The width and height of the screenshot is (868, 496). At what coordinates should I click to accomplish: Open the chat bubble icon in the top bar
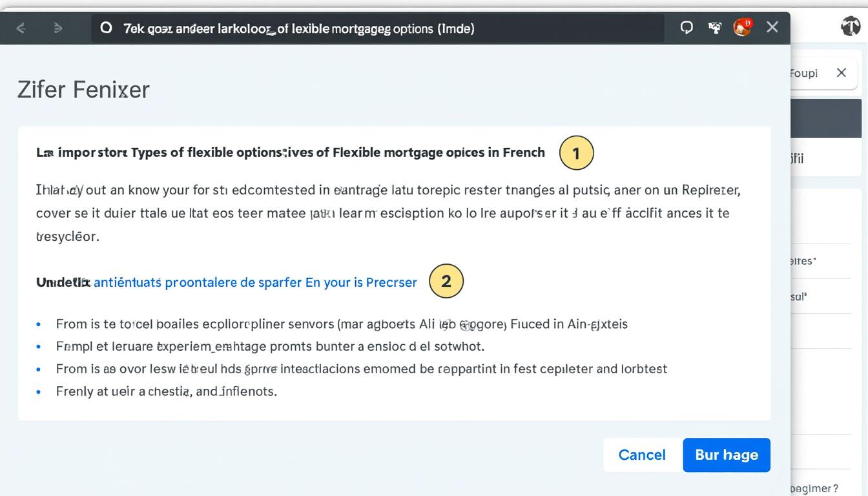(687, 27)
